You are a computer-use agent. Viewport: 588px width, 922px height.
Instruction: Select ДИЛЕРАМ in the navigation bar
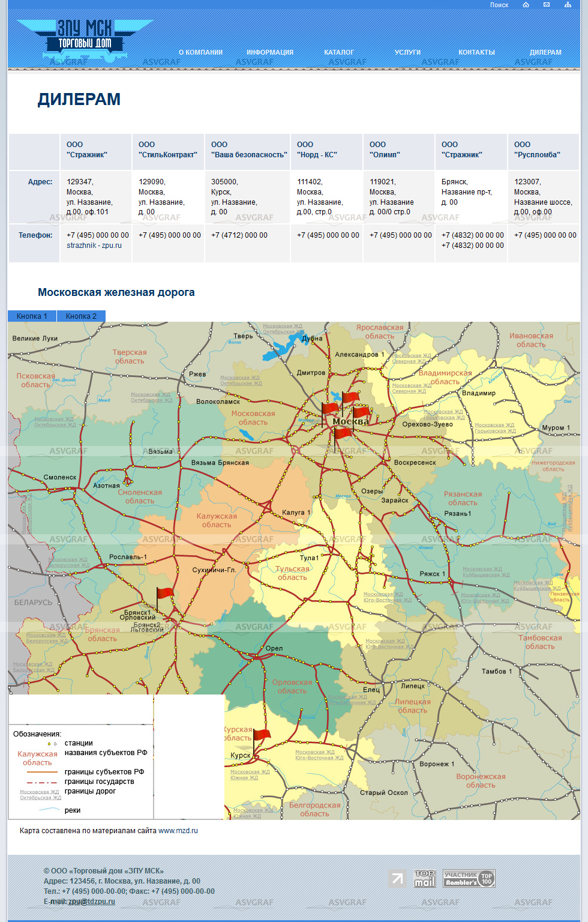click(x=545, y=52)
